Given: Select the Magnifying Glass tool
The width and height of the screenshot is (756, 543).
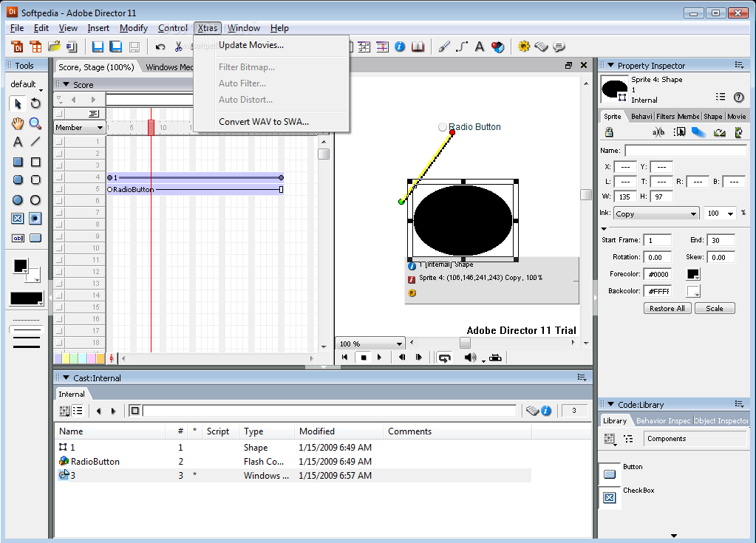Looking at the screenshot, I should click(x=35, y=123).
